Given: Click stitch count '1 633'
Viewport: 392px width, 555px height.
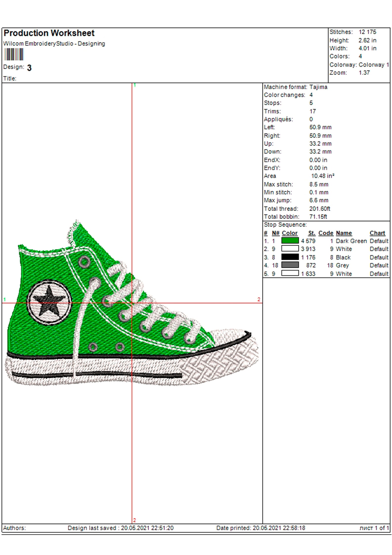Looking at the screenshot, I should [x=308, y=274].
